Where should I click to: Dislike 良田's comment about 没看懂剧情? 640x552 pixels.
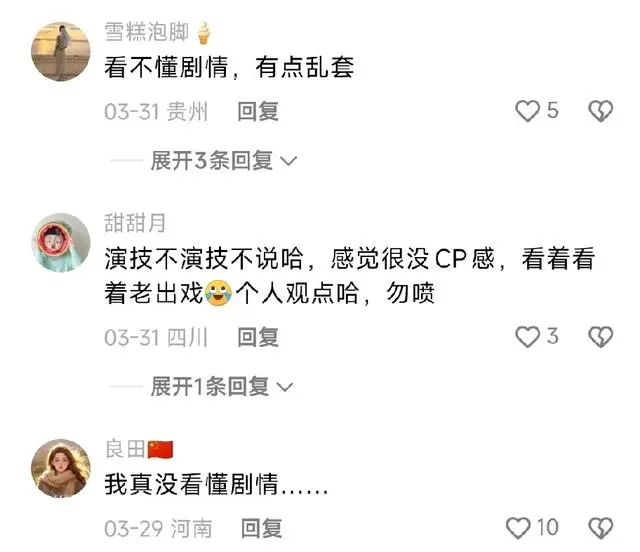600,528
